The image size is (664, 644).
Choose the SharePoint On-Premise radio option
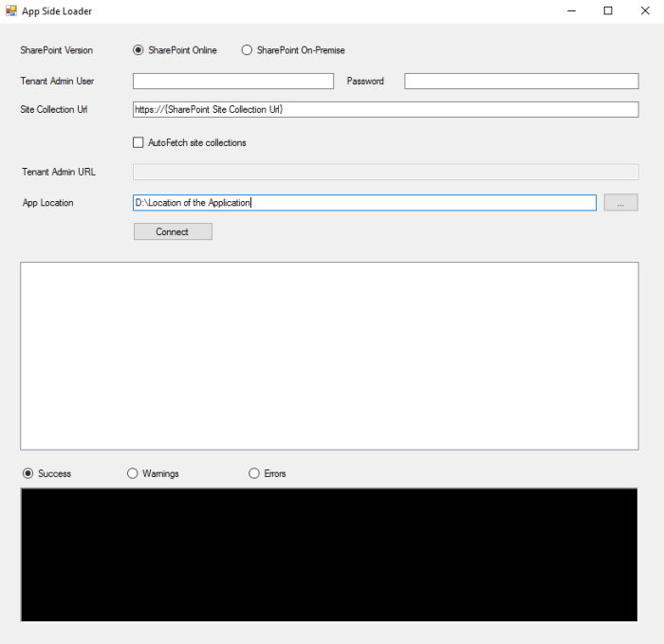(x=248, y=50)
